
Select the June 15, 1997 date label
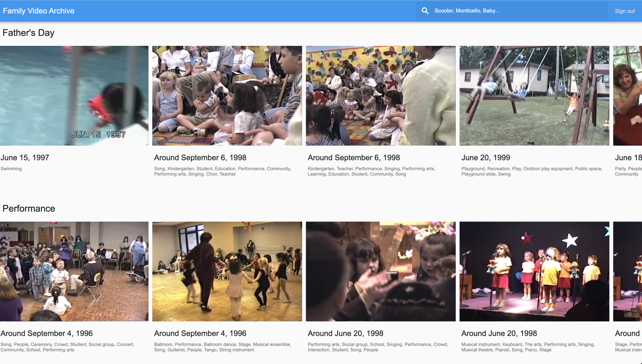pos(25,158)
